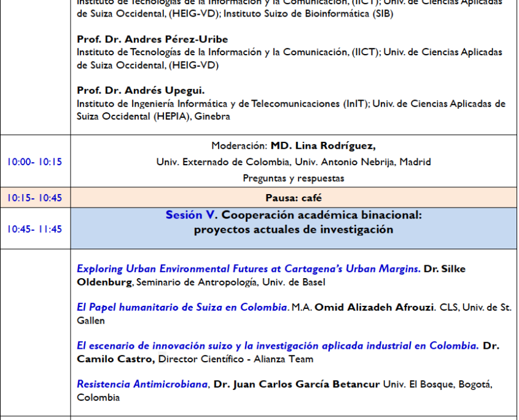
Task: Open the "Resistencia Antimicrobiana" title link
Action: (142, 384)
